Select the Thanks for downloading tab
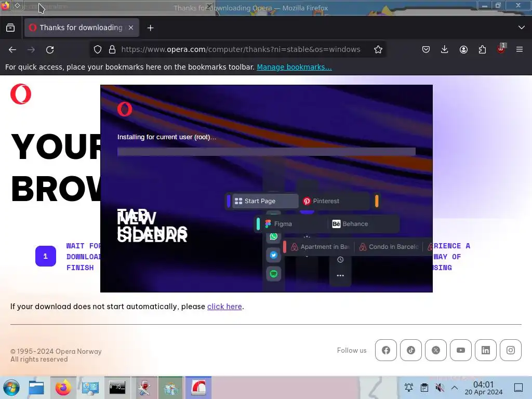The width and height of the screenshot is (532, 399). click(82, 28)
